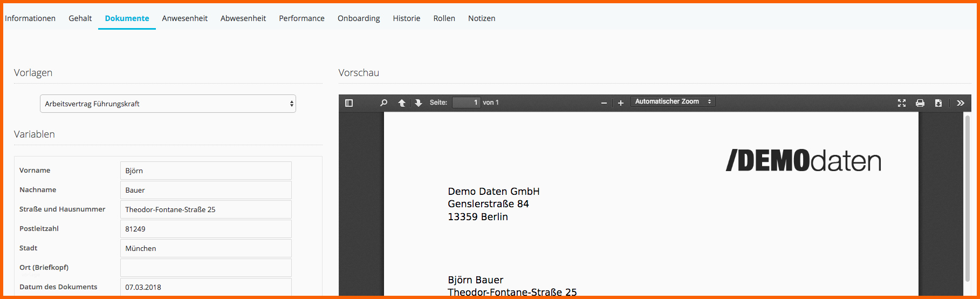
Task: Switch to the Notizen tab
Action: click(482, 18)
